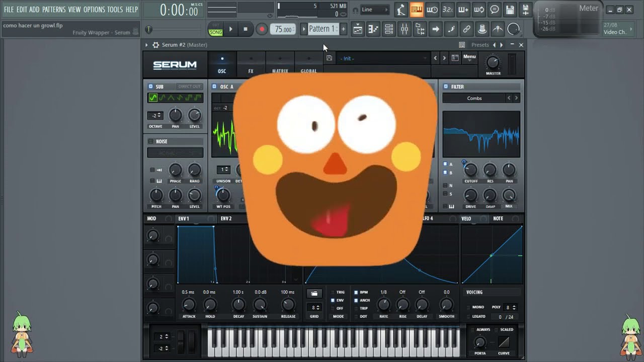Toggle the FILTER enable switch
This screenshot has width=644, height=362.
[x=445, y=86]
